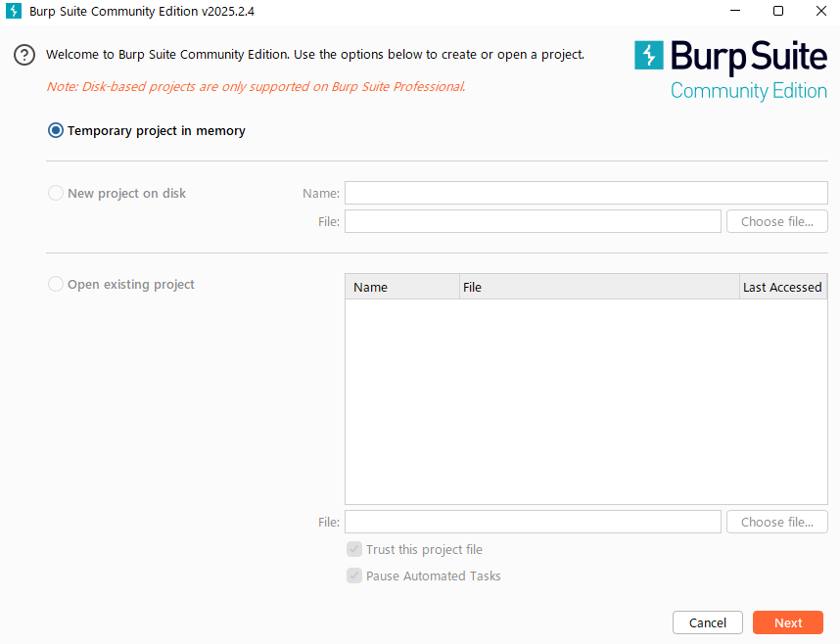840x644 pixels.
Task: Sort projects by Last Accessed column
Action: (x=782, y=287)
